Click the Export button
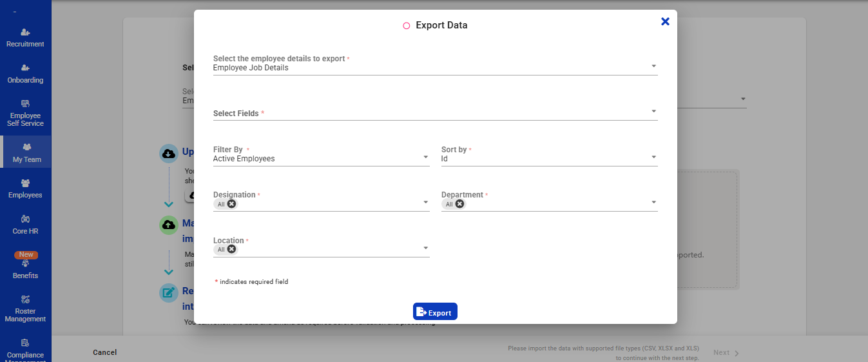 tap(435, 312)
